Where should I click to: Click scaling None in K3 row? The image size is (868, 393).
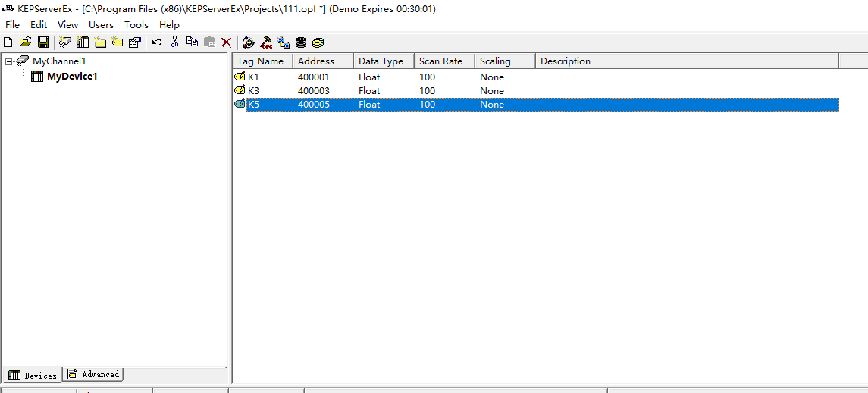(x=492, y=91)
